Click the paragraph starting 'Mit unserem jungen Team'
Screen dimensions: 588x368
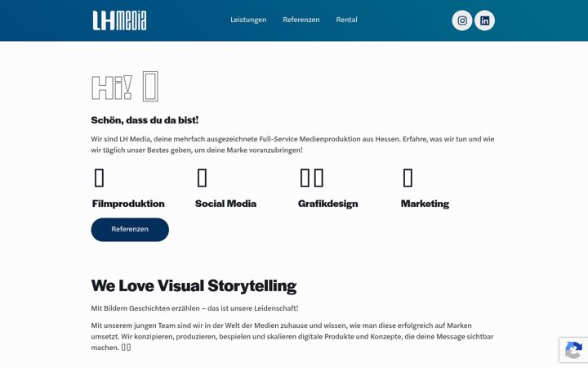point(292,336)
